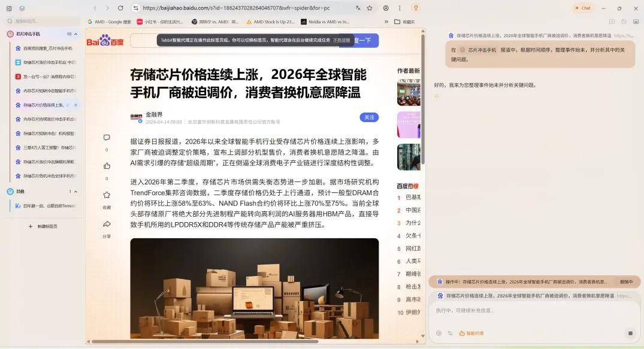Click the translate icon in the address bar

point(358,8)
